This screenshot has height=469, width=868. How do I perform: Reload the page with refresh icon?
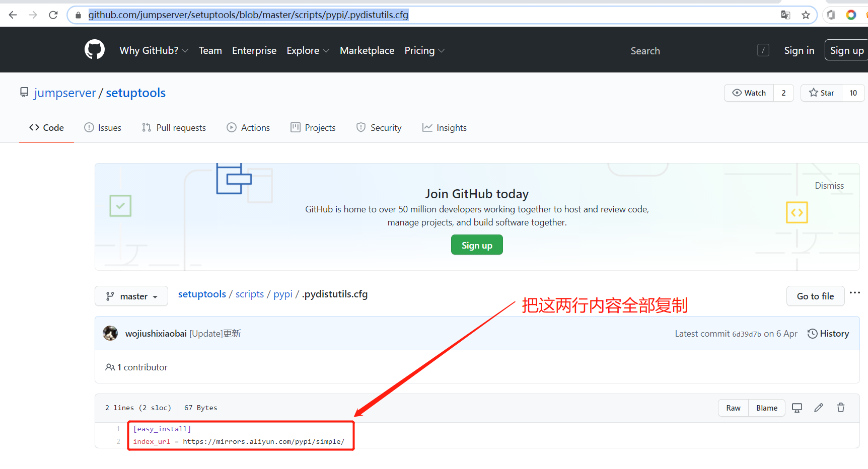click(53, 15)
